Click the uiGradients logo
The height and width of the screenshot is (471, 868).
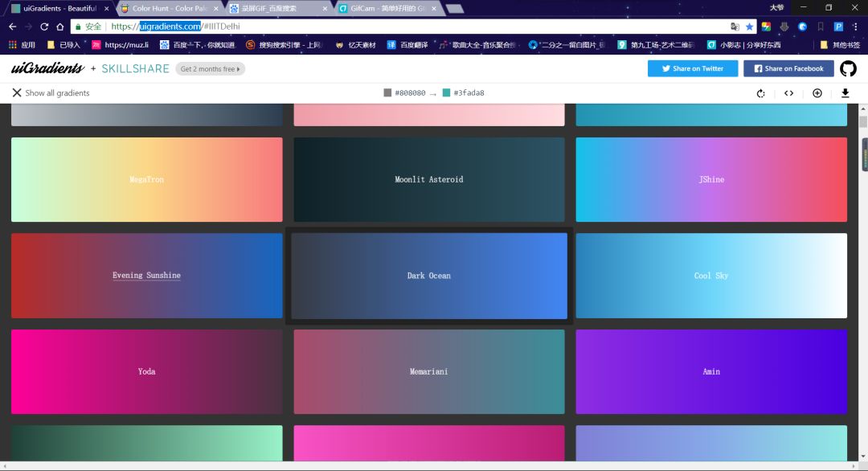point(47,68)
